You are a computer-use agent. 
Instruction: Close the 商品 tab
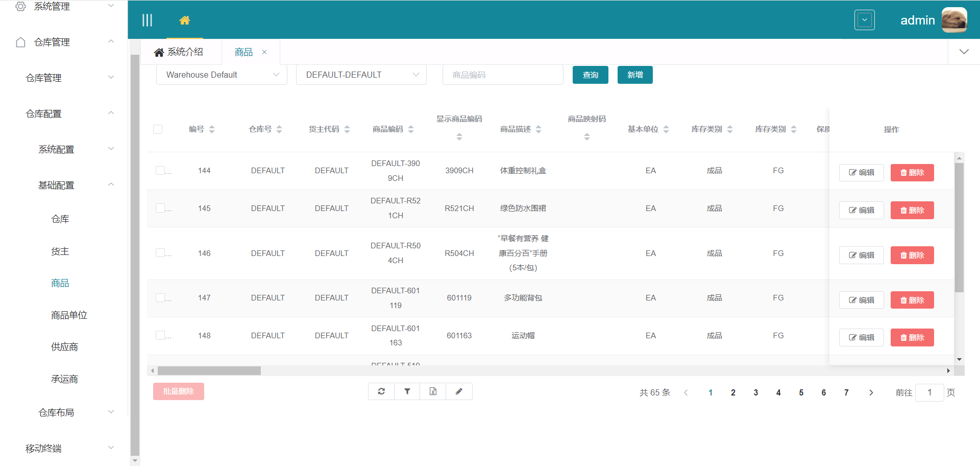[264, 52]
